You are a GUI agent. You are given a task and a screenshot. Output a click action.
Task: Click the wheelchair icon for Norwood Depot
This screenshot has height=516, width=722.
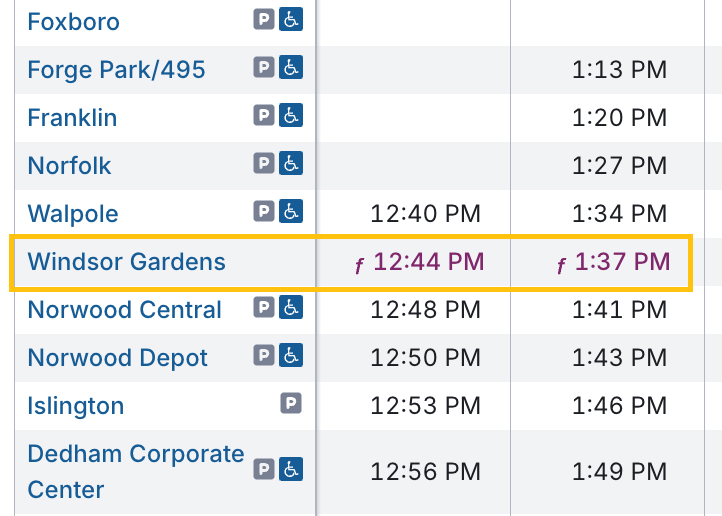(291, 356)
